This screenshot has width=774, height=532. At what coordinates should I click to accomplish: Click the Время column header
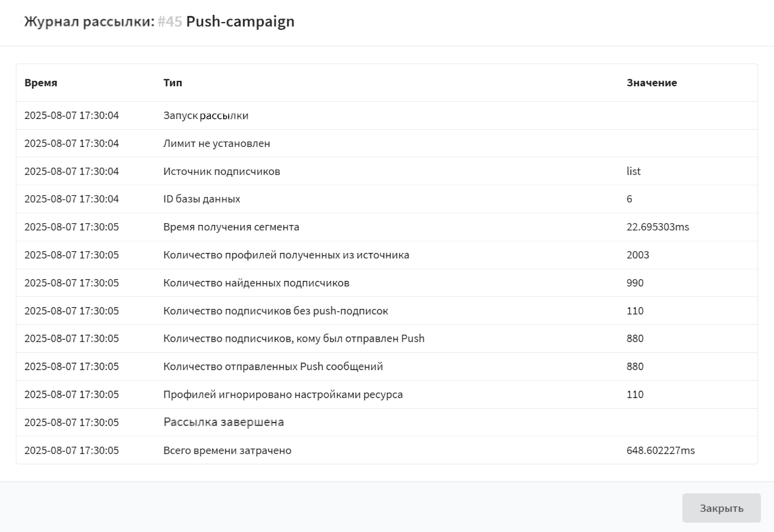[41, 83]
